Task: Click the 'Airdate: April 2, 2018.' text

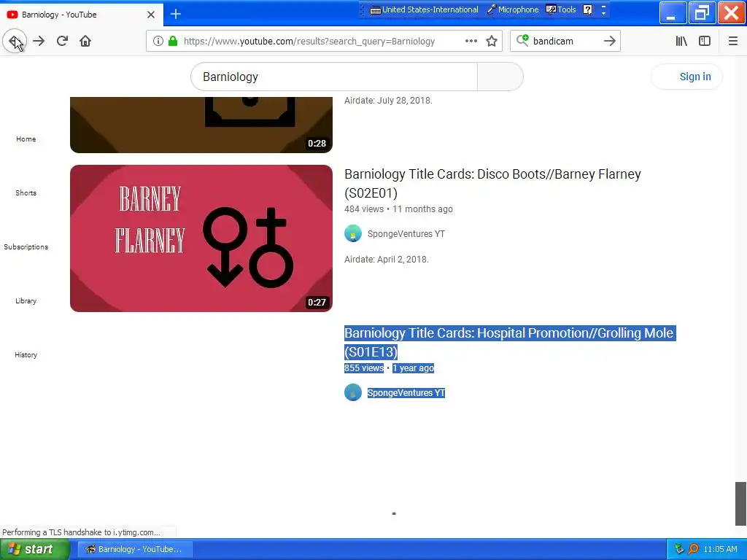Action: (387, 260)
